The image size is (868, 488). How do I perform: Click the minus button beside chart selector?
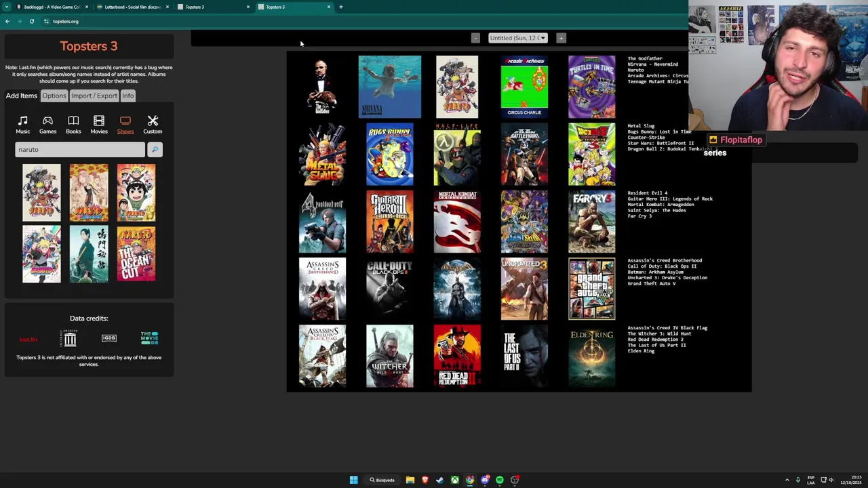[x=475, y=38]
